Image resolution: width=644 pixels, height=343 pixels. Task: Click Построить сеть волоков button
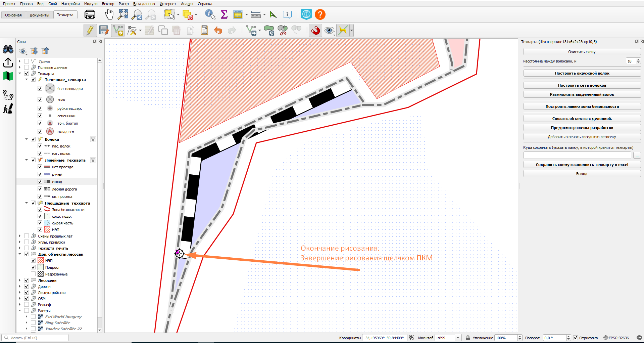click(x=582, y=85)
